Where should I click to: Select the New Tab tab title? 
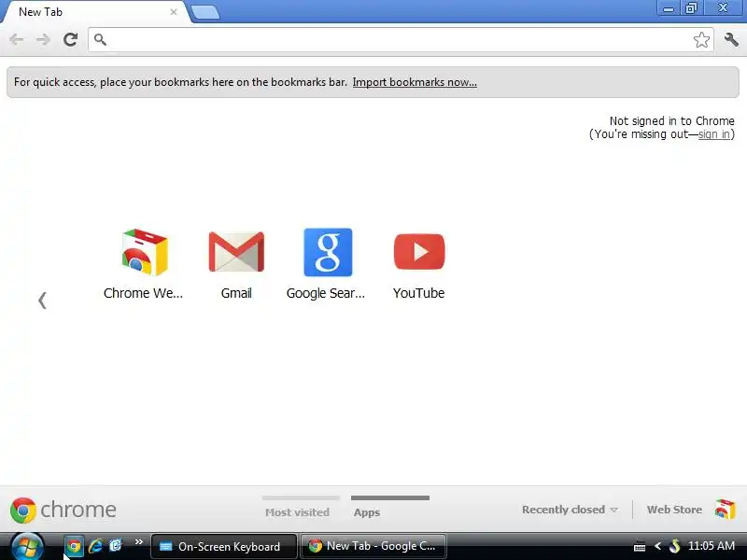[40, 12]
